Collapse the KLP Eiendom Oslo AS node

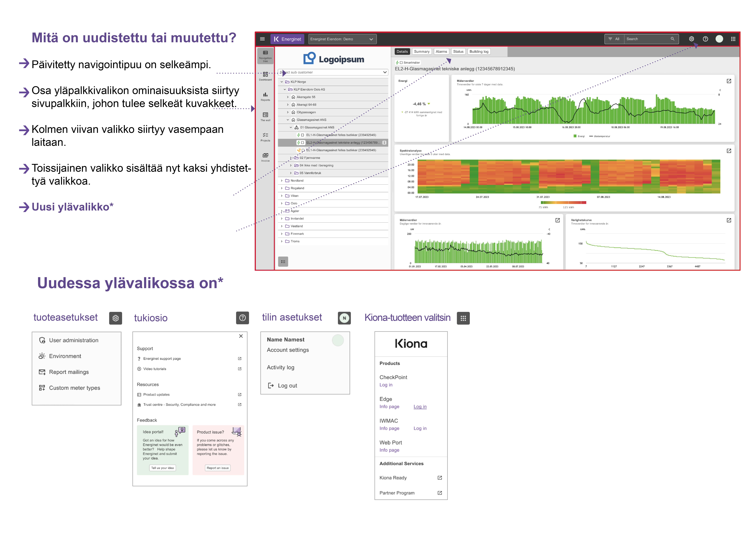tap(285, 89)
